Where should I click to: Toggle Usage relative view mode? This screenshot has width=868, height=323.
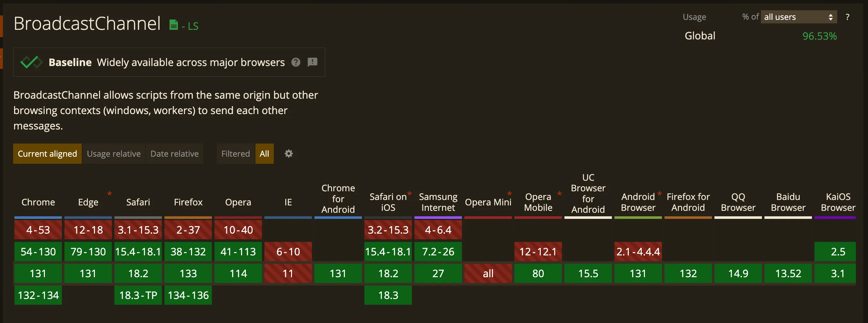coord(113,153)
